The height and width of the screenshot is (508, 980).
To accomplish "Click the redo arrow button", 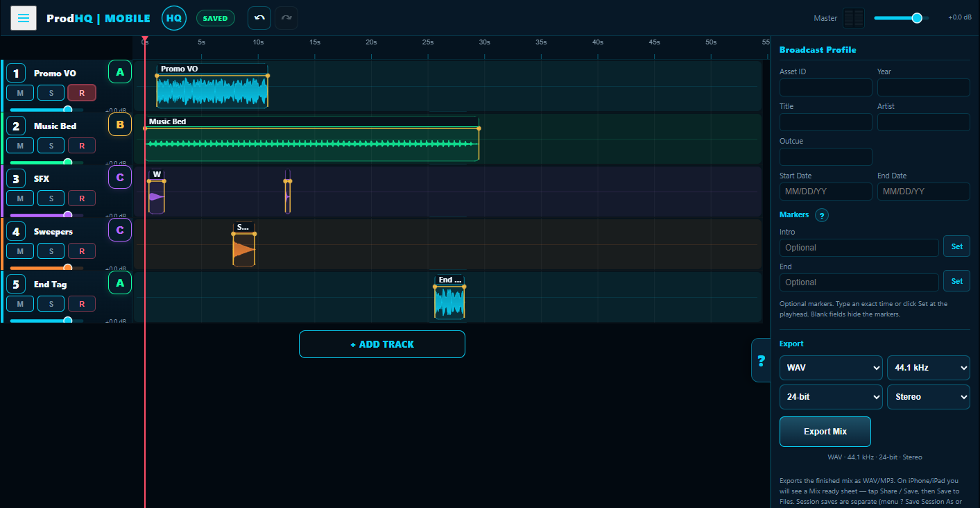I will pos(286,18).
